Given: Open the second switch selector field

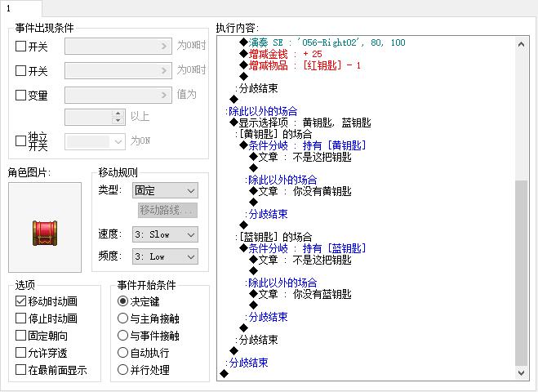Looking at the screenshot, I should (x=118, y=71).
